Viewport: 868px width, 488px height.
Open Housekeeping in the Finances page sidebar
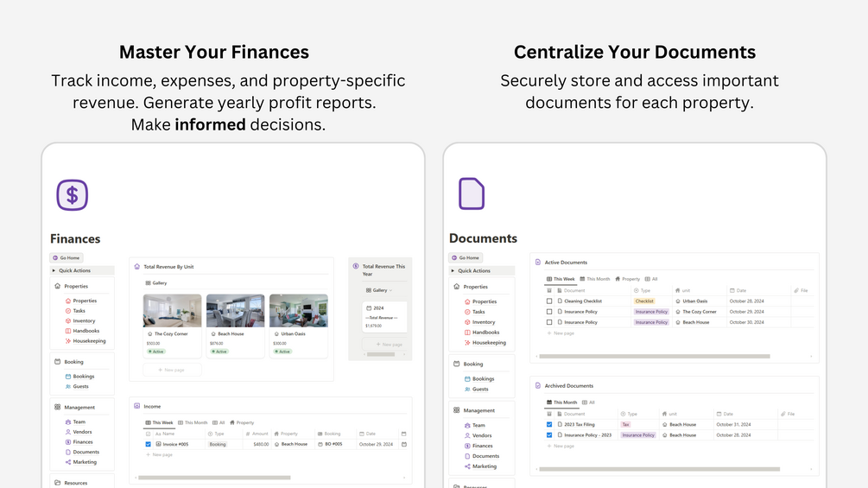[x=86, y=341]
